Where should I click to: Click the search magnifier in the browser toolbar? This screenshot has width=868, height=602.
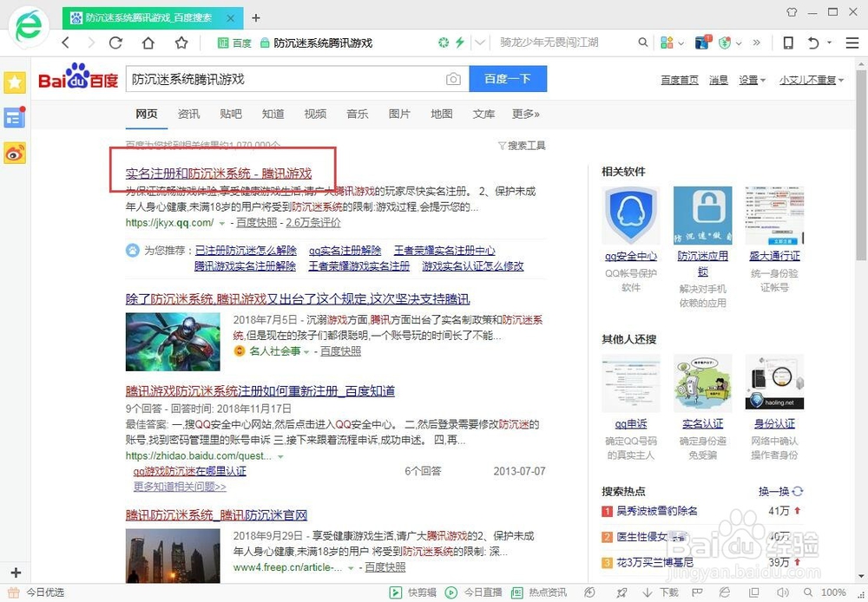[642, 43]
